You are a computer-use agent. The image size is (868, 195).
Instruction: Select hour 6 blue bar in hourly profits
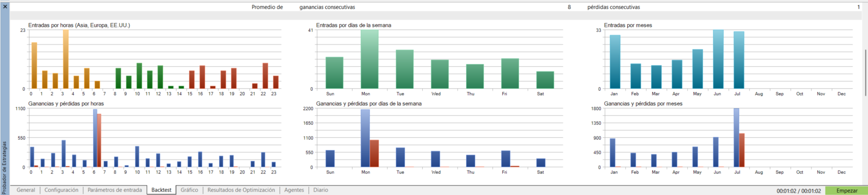coord(95,138)
